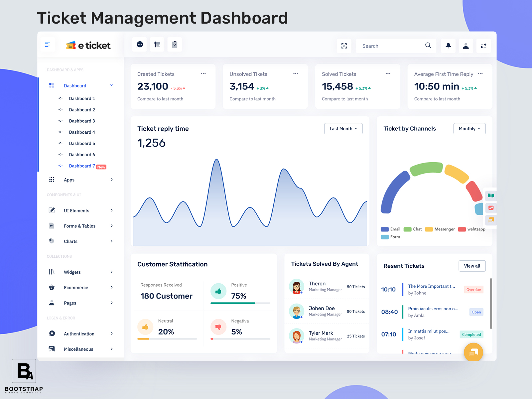Toggle fullscreen mode icon
The height and width of the screenshot is (399, 532).
(x=344, y=46)
